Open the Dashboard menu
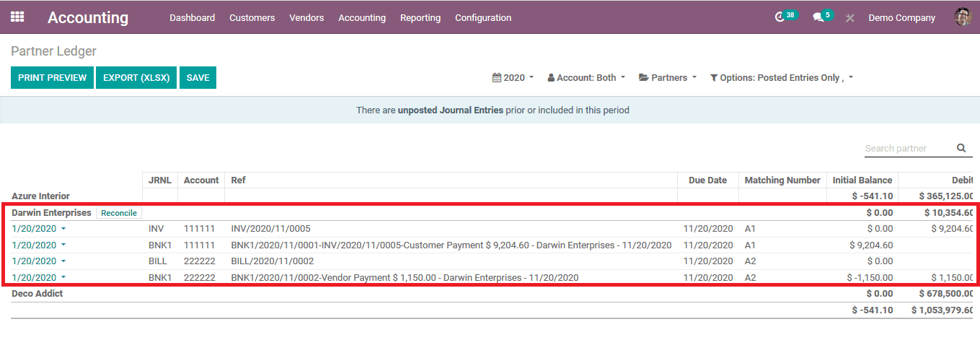 [x=193, y=17]
